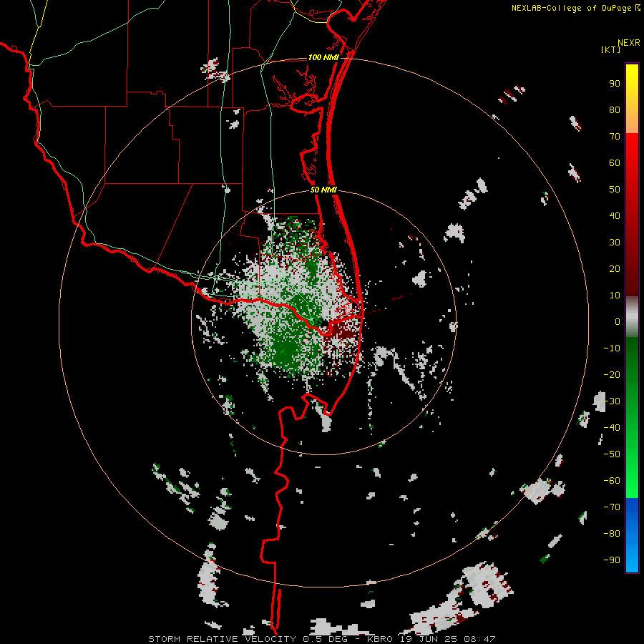The width and height of the screenshot is (644, 644).
Task: Click the -80 knot value on color scale
Action: click(x=612, y=534)
